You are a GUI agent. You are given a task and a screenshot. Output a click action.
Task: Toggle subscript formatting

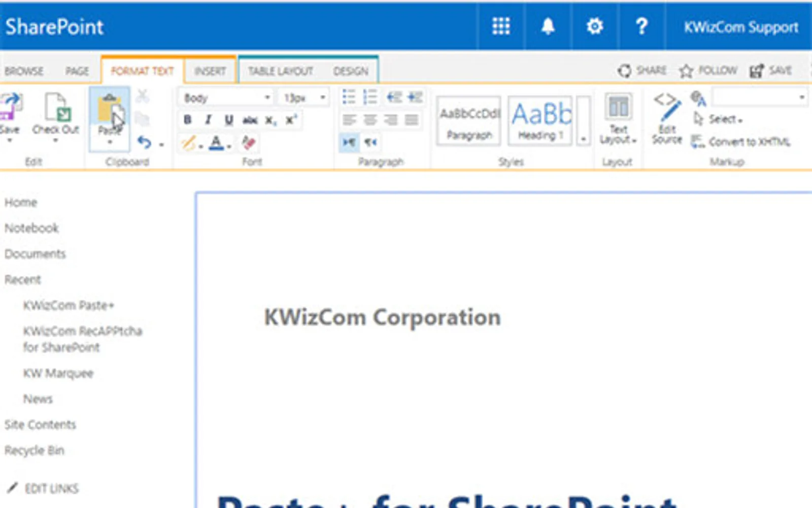click(x=270, y=120)
